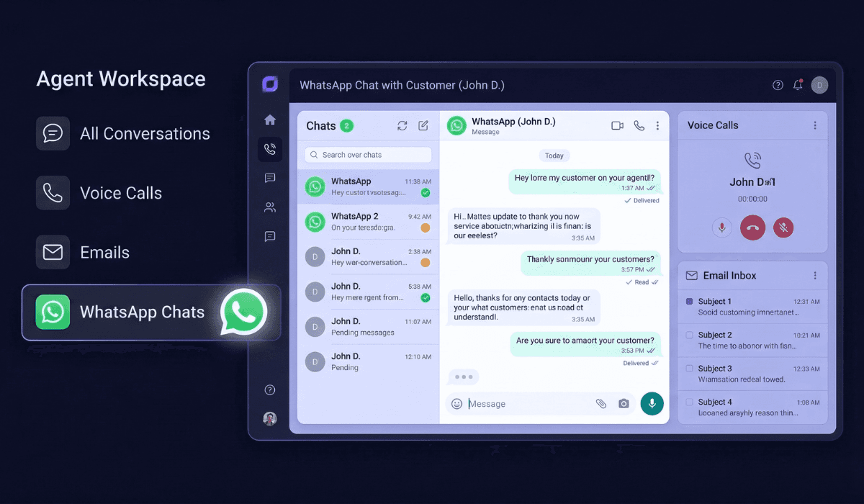Start a voice call from chat header

pyautogui.click(x=639, y=125)
